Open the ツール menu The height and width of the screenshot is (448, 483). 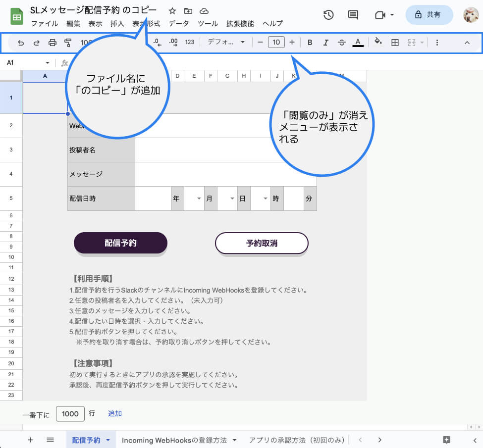click(208, 24)
